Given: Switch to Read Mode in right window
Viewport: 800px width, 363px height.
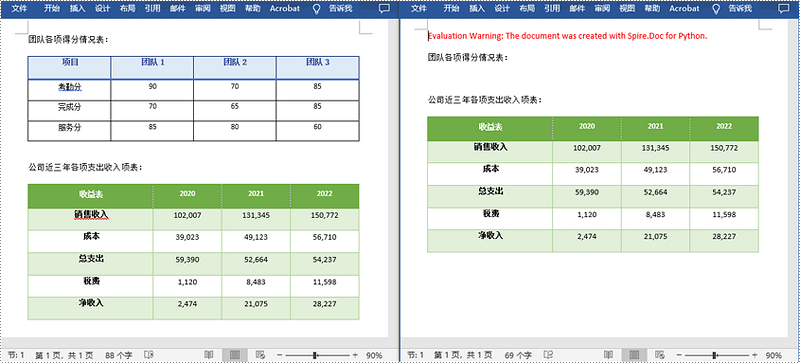Looking at the screenshot, I should (x=608, y=354).
